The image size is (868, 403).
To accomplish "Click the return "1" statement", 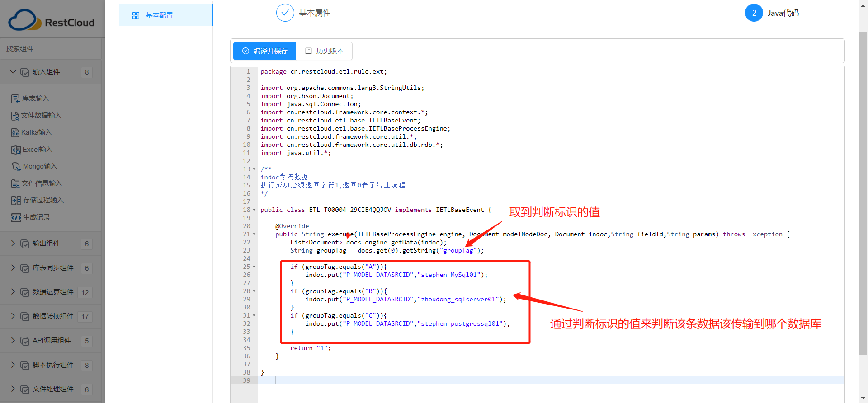I will point(311,348).
